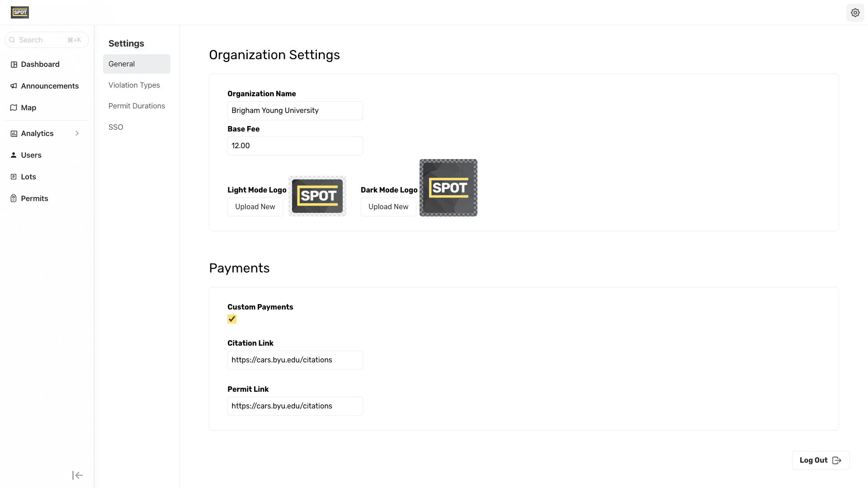Click the SPOT logo in header
Screen dimensions: 868x488
(x=20, y=12)
